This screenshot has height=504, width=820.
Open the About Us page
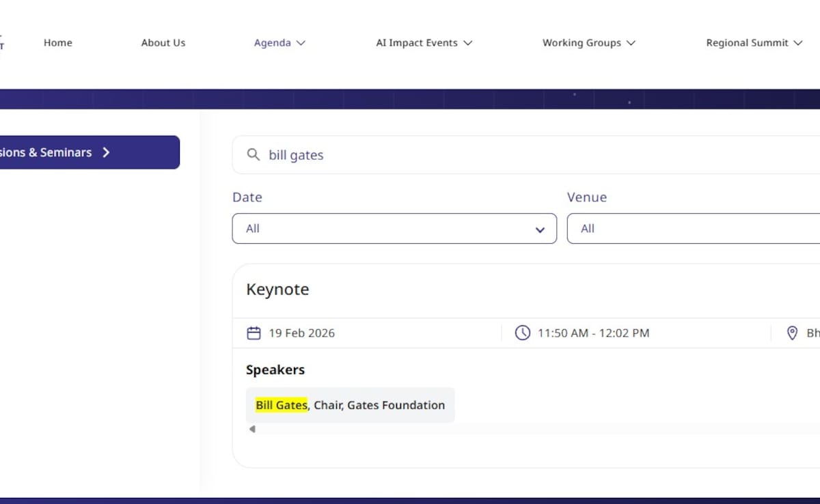coord(163,43)
